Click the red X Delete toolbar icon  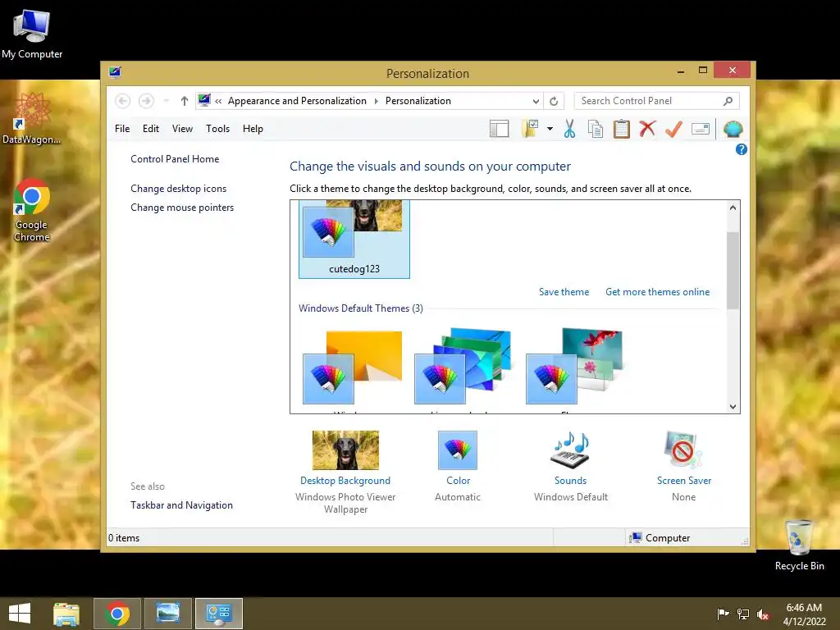647,129
